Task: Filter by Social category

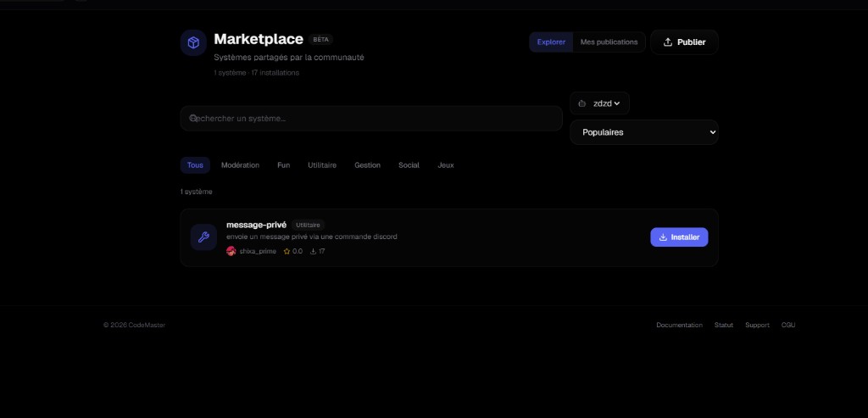Action: 409,165
